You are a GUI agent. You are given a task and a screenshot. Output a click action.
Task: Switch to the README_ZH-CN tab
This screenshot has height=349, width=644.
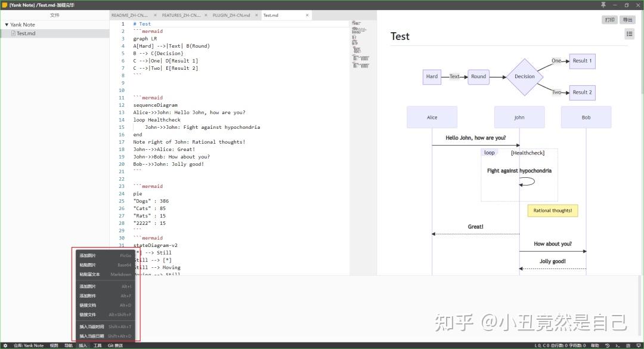pos(130,15)
